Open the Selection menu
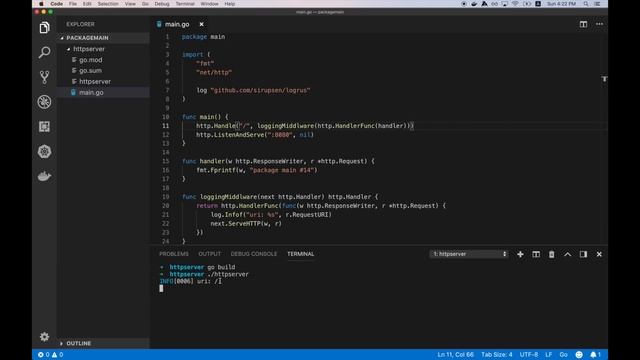640x360 pixels. click(108, 4)
